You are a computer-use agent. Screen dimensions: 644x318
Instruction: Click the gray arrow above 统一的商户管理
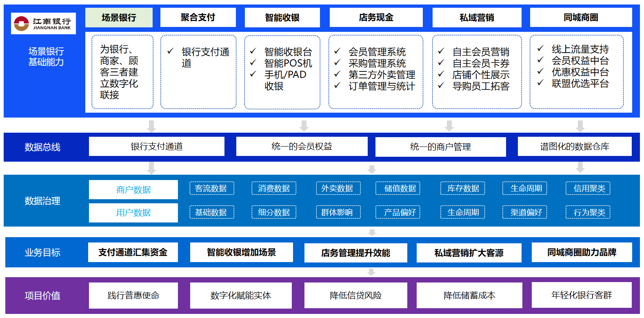point(449,126)
